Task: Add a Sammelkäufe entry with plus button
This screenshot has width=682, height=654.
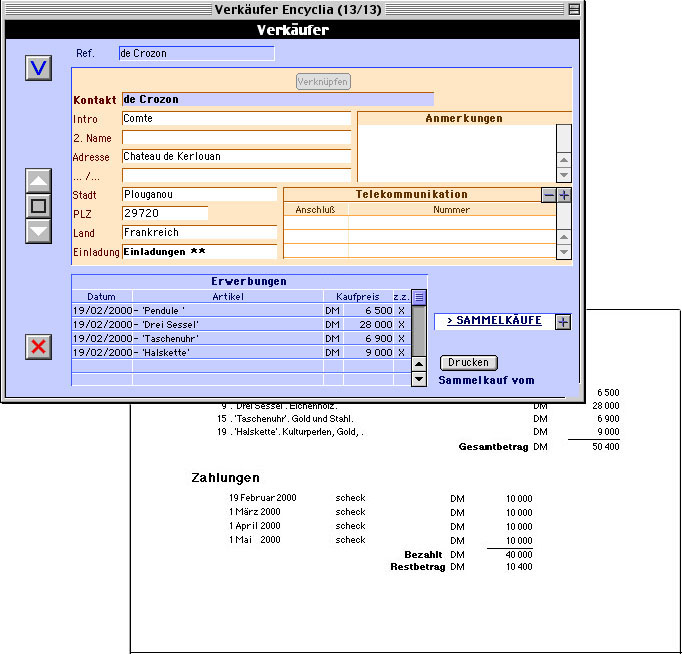Action: 563,322
